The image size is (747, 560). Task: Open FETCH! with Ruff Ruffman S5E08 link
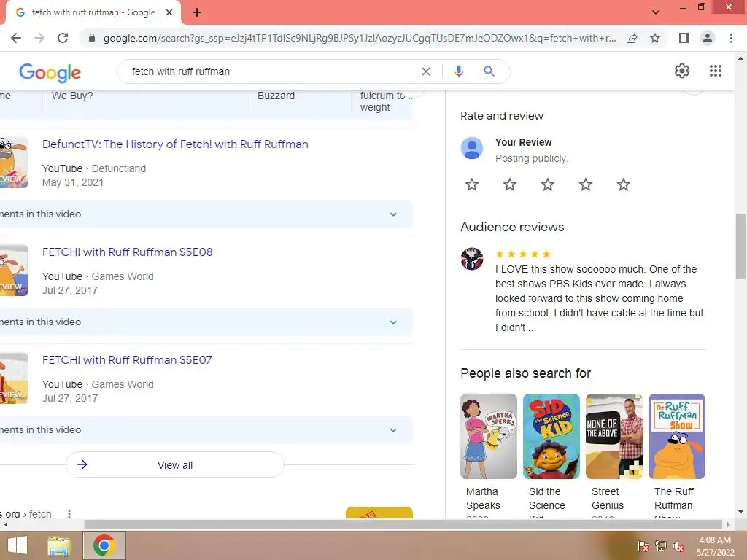[x=127, y=252]
